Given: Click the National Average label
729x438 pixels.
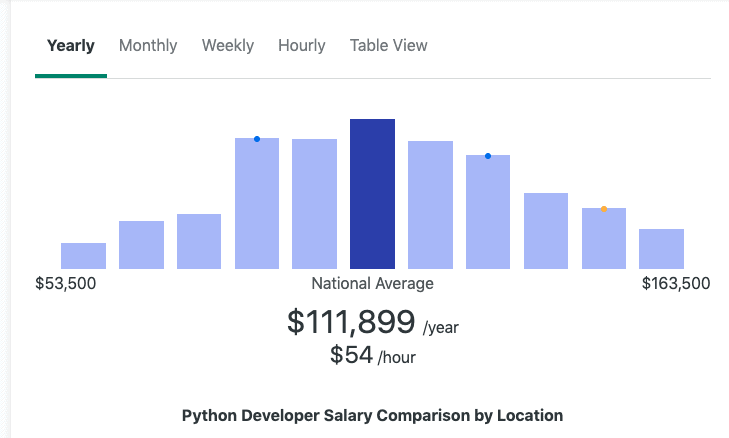Looking at the screenshot, I should tap(372, 284).
